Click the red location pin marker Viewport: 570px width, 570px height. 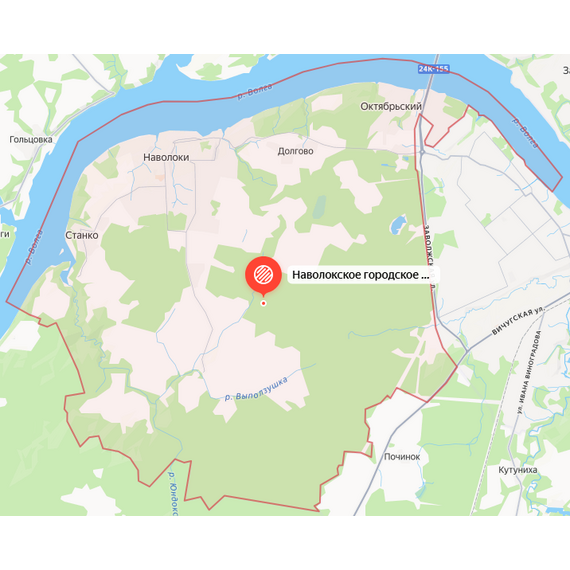pos(263,276)
